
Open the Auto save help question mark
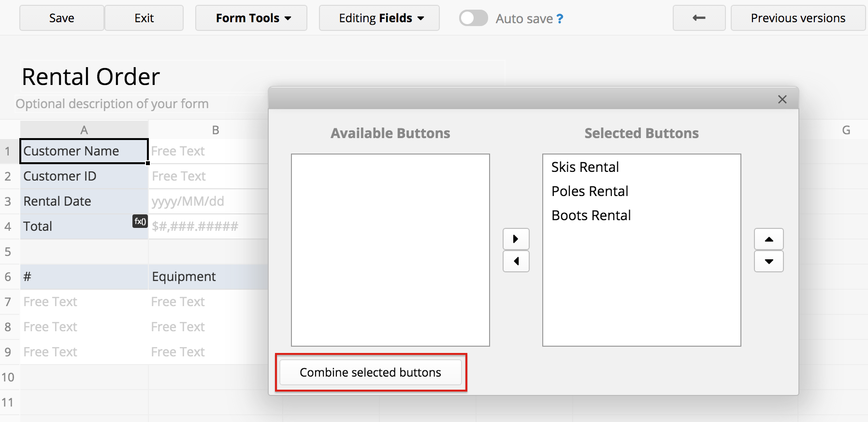560,19
